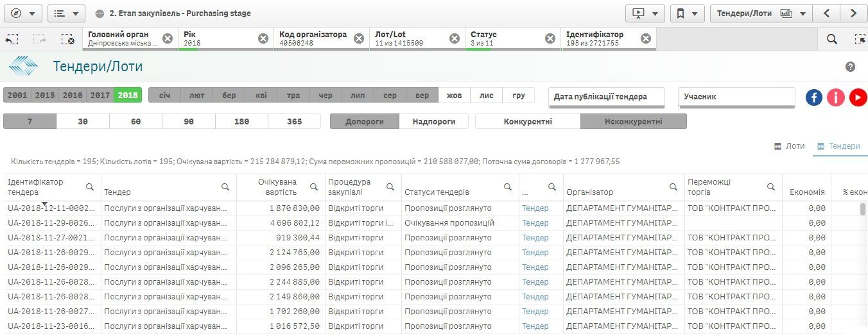Viewport: 868px width, 334px height.
Task: Switch to the Лоти tab
Action: pyautogui.click(x=789, y=146)
